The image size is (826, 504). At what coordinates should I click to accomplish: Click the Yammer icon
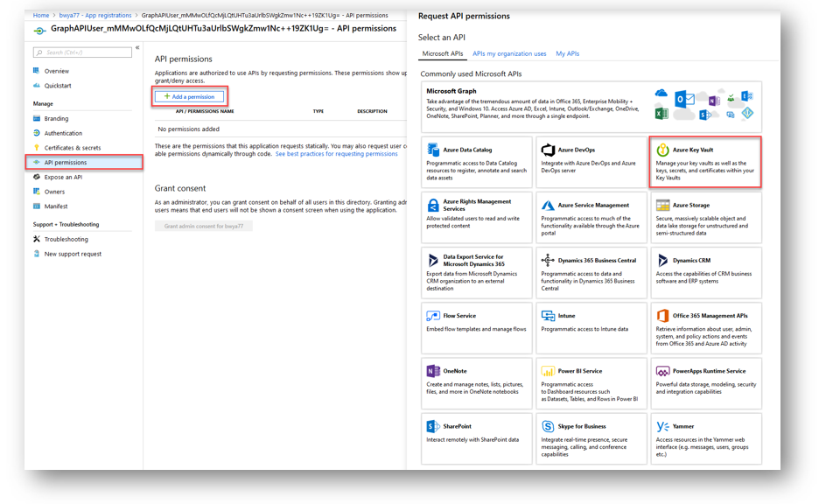click(662, 426)
